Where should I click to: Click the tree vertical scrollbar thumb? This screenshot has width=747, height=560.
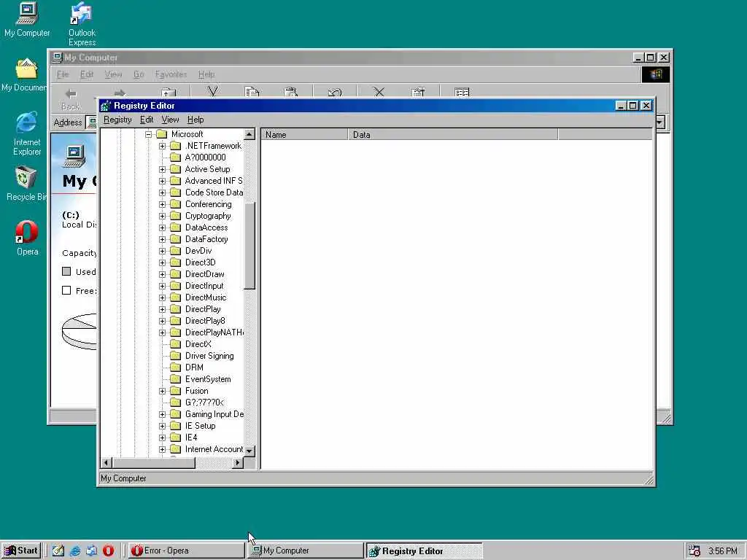click(x=249, y=245)
